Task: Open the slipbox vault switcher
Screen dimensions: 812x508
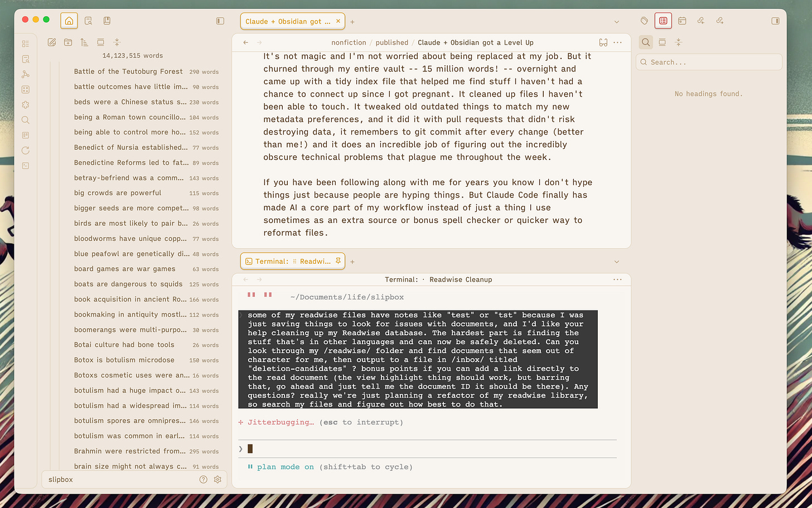Action: [x=60, y=480]
